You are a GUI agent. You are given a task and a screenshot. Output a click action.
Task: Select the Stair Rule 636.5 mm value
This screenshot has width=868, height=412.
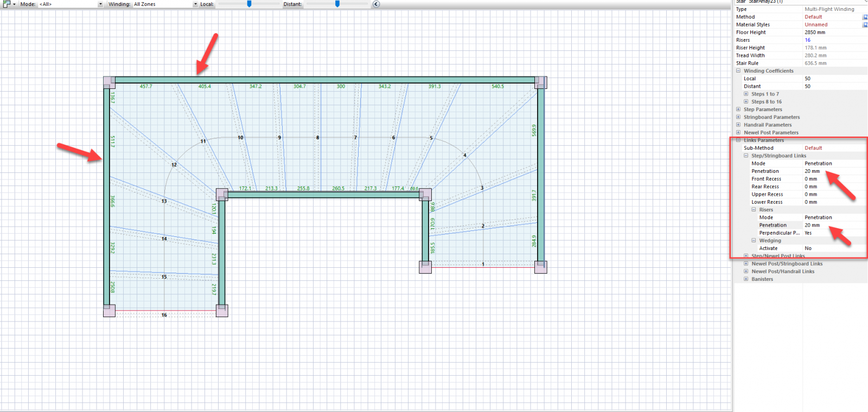[x=815, y=63]
